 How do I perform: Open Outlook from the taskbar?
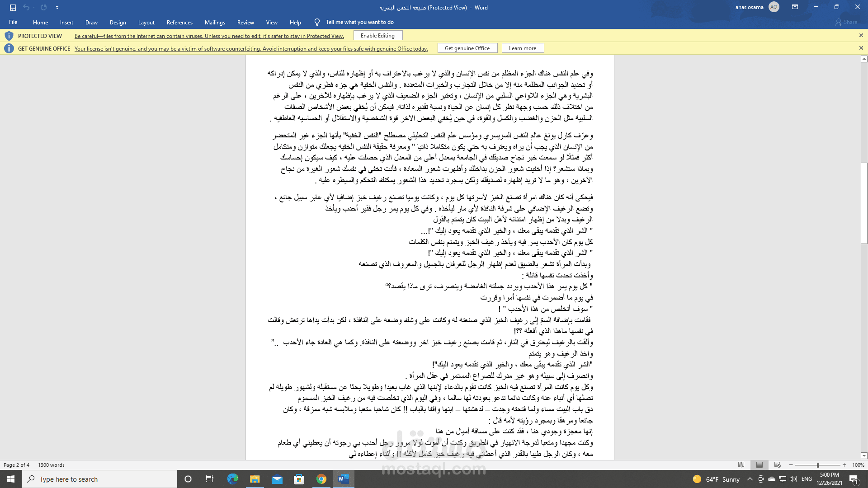(277, 479)
